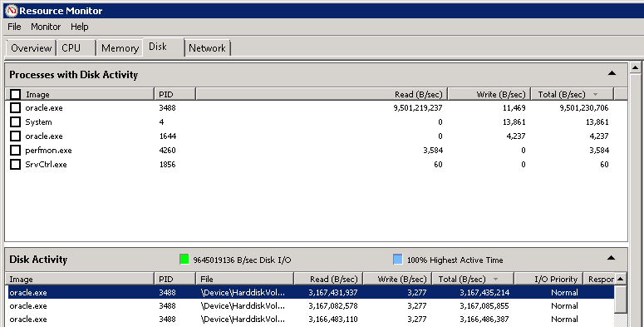Screen dimensions: 644x327
Task: Click the blue Highest Active Time swatch
Action: point(397,259)
